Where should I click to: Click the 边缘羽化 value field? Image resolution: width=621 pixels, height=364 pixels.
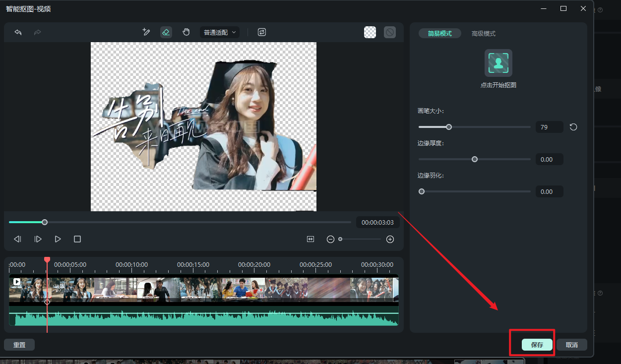click(x=549, y=191)
